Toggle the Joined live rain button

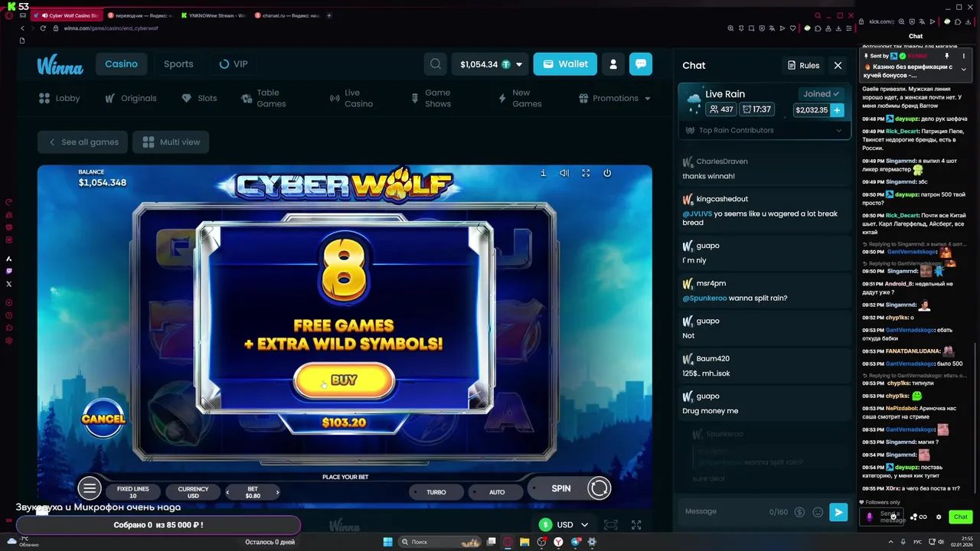click(821, 93)
